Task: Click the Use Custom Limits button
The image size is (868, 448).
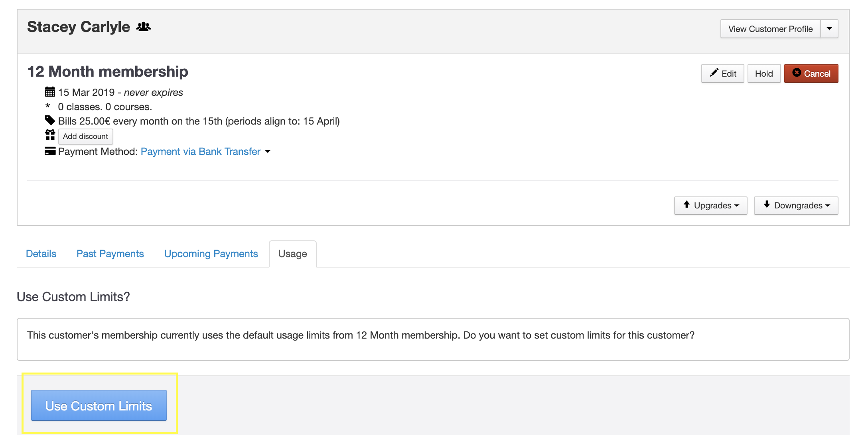Action: click(99, 405)
